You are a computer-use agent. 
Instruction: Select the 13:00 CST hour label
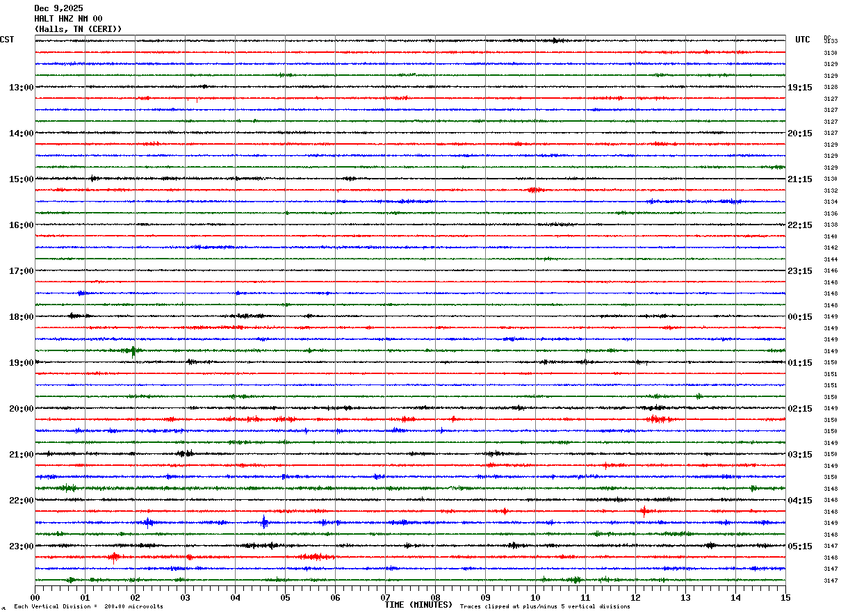[x=21, y=88]
